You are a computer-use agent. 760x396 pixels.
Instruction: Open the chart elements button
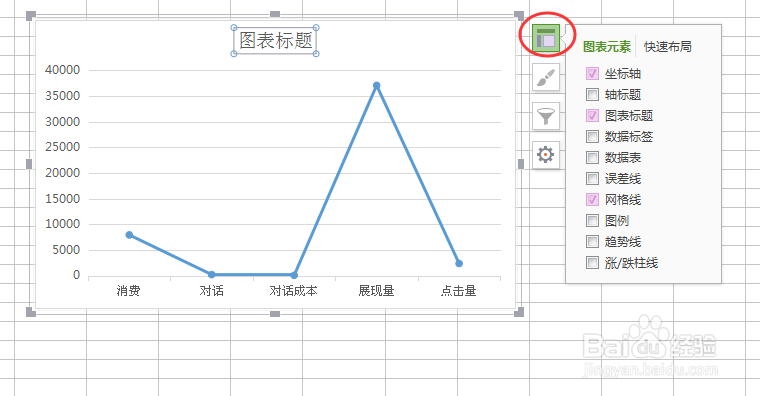click(546, 38)
